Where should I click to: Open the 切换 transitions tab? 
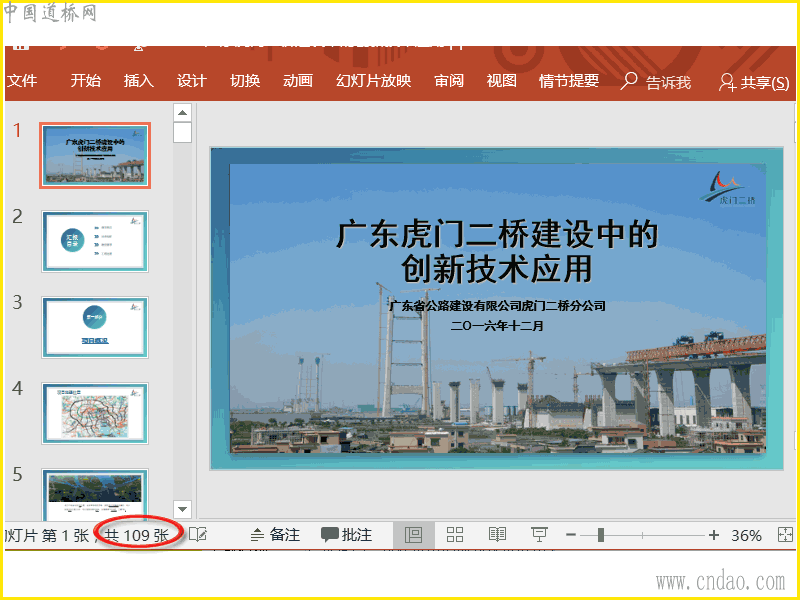245,81
